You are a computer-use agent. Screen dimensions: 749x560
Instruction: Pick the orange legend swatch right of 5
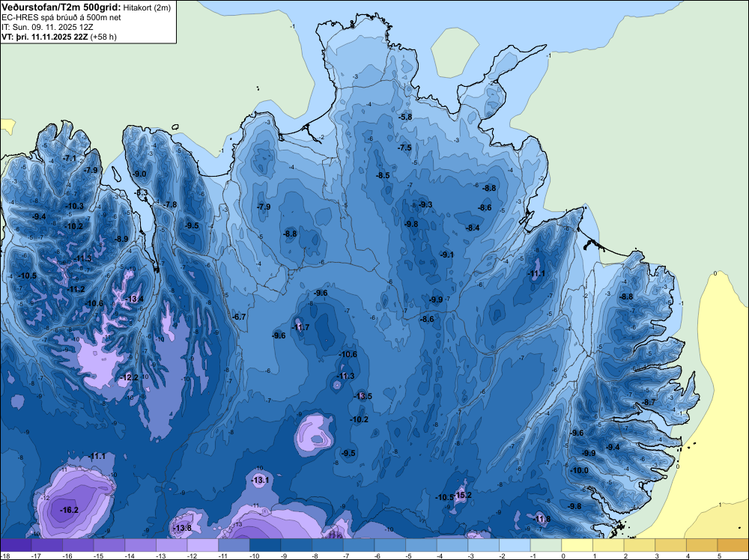click(733, 545)
